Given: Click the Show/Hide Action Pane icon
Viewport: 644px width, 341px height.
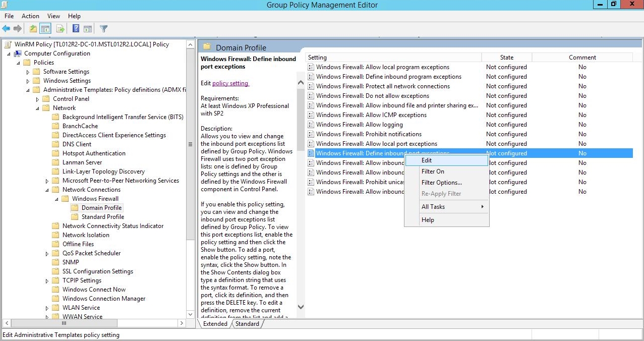Looking at the screenshot, I should (x=88, y=29).
